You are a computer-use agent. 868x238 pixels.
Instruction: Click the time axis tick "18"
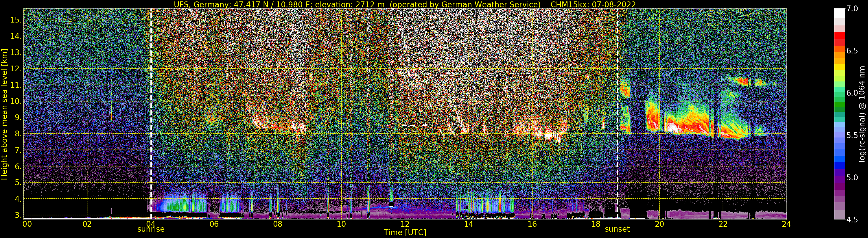tap(596, 224)
